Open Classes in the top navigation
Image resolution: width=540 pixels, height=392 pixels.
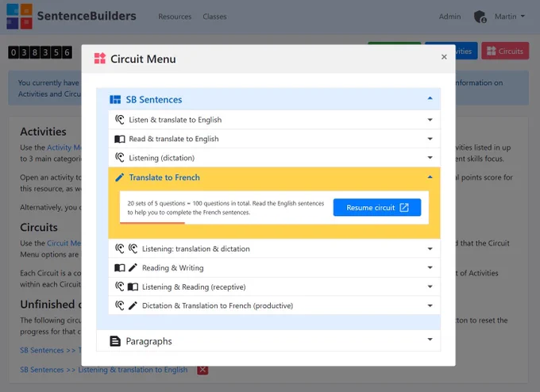click(214, 17)
